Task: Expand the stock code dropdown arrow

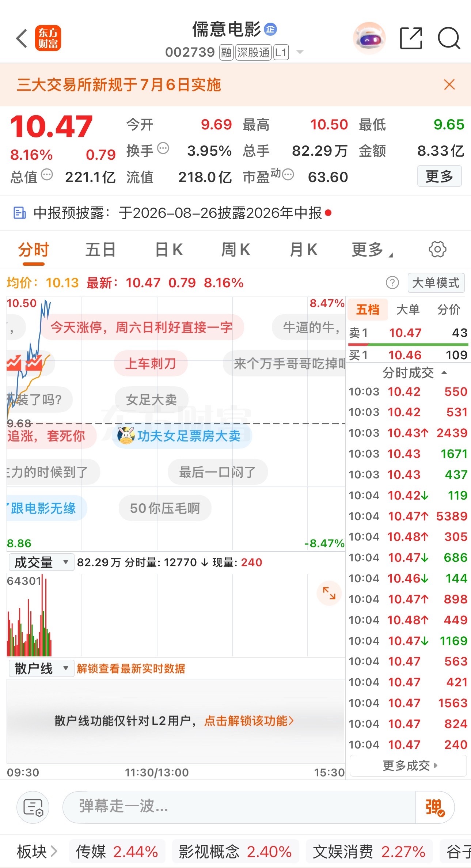Action: point(300,52)
